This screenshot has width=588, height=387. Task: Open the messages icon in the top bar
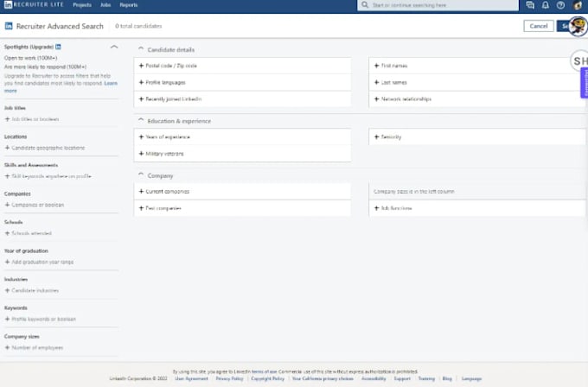530,5
